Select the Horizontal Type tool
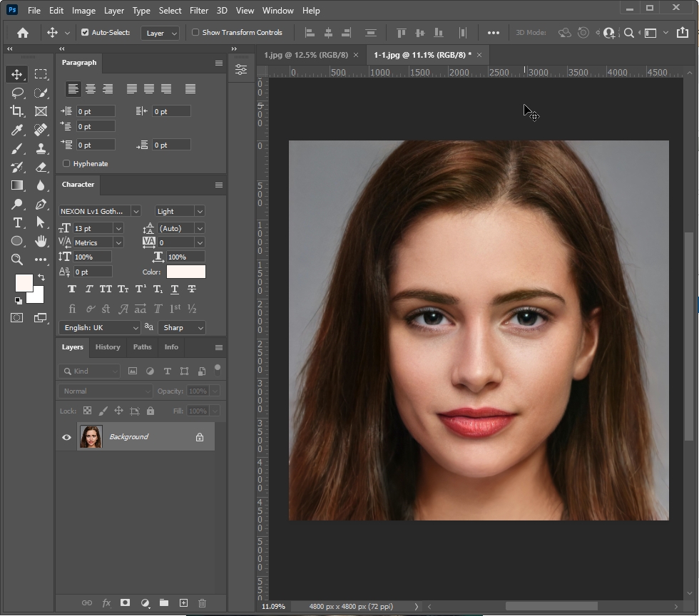The image size is (699, 616). click(x=17, y=222)
